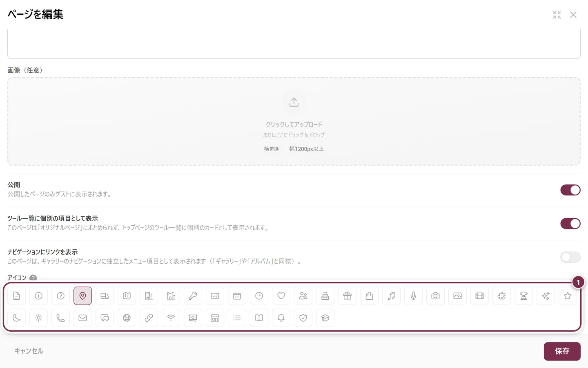Select the gift box icon
Image resolution: width=588 pixels, height=368 pixels.
click(347, 296)
